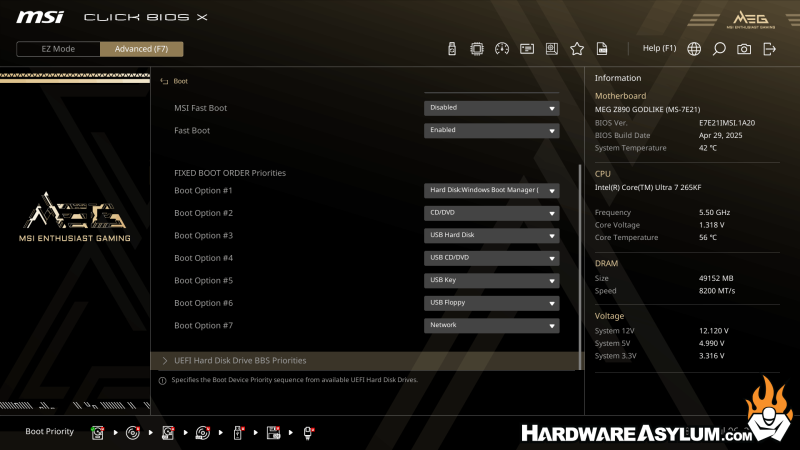The height and width of the screenshot is (450, 800).
Task: Open Boot Option #5 USB Key dropdown
Action: click(491, 280)
